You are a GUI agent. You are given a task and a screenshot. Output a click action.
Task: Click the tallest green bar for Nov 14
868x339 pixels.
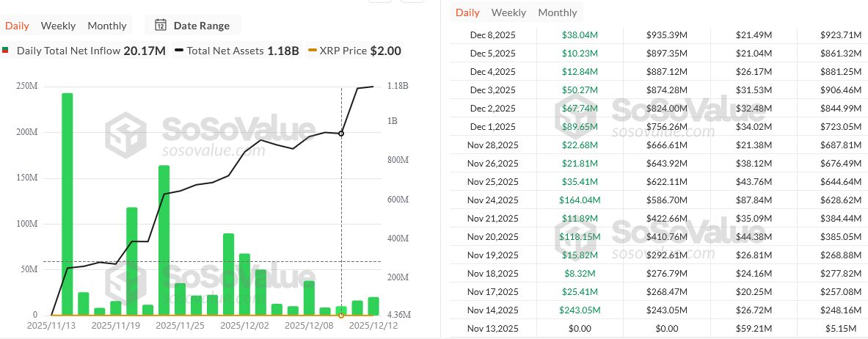coord(67,204)
